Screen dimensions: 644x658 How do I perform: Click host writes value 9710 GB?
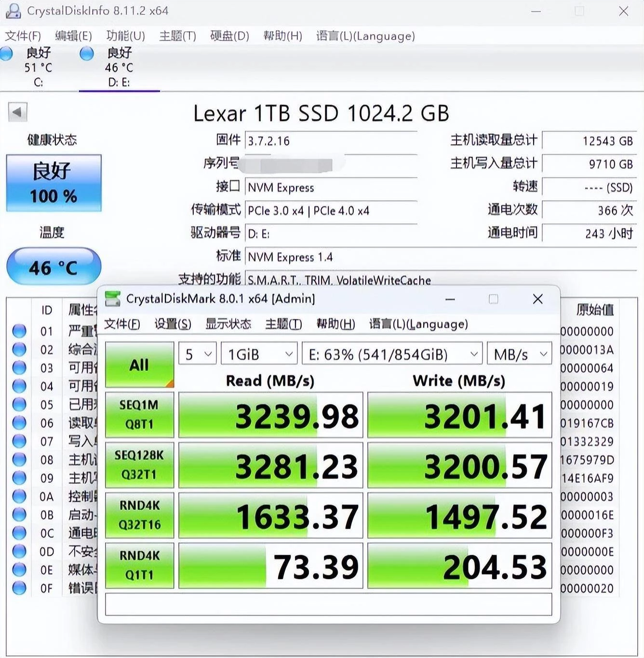[x=590, y=164]
